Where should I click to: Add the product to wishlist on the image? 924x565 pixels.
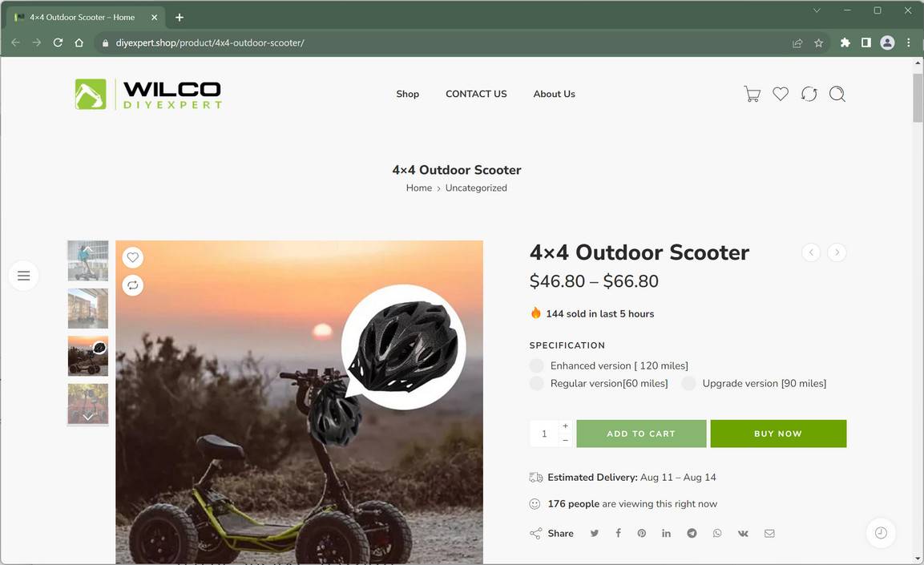pos(132,257)
